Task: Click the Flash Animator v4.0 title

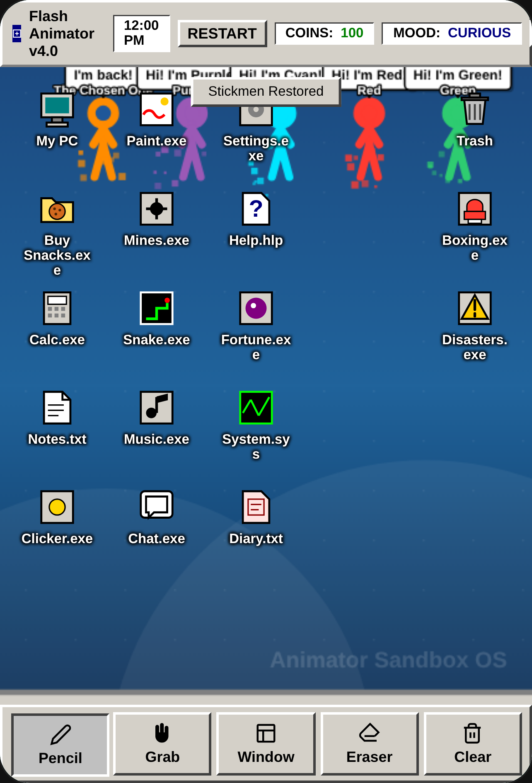Action: pyautogui.click(x=62, y=34)
